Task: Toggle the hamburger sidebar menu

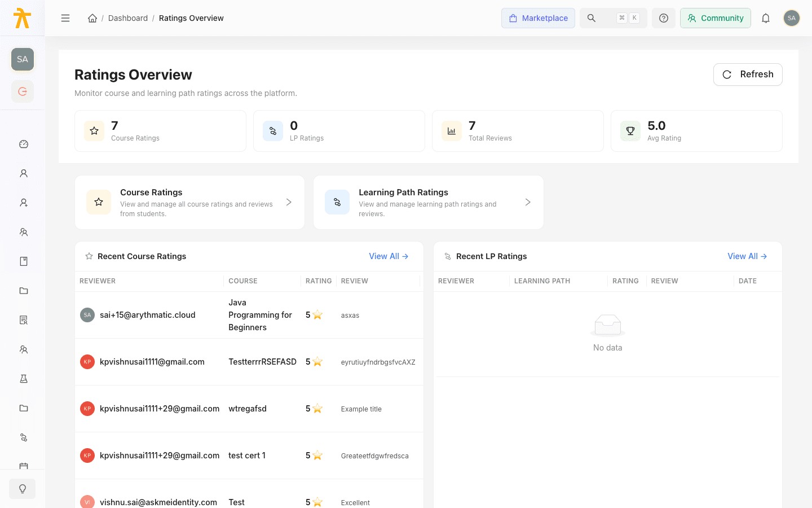Action: (65, 18)
